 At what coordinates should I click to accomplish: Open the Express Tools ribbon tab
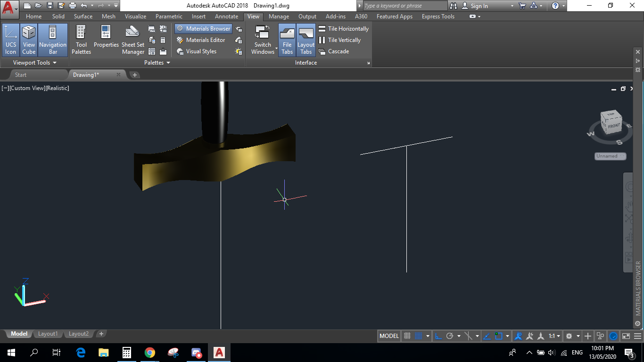click(438, 16)
